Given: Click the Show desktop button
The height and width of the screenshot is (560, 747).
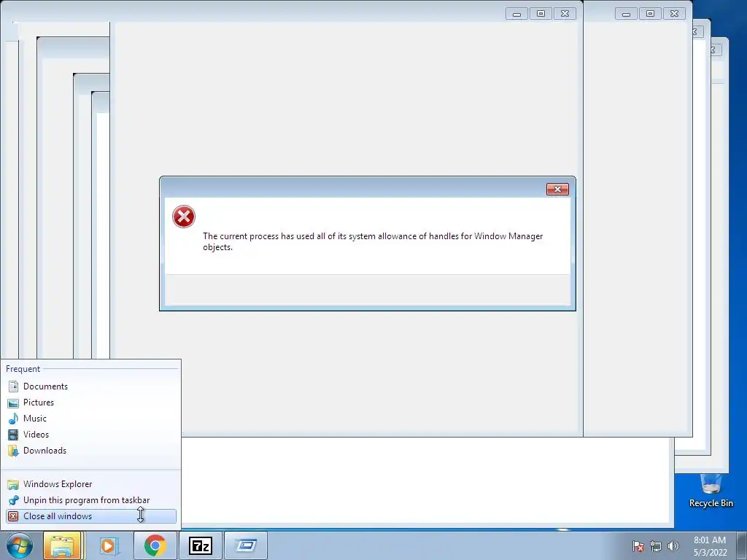Looking at the screenshot, I should [x=742, y=545].
